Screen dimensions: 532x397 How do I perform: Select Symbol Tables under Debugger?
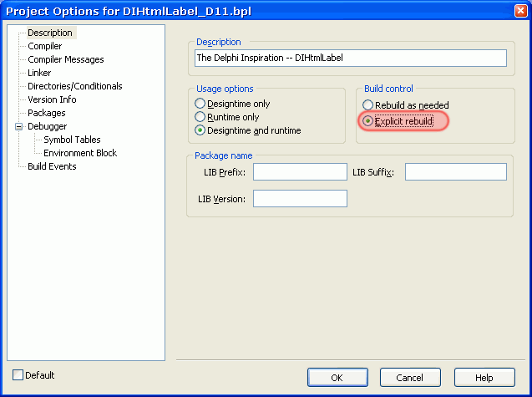(72, 140)
